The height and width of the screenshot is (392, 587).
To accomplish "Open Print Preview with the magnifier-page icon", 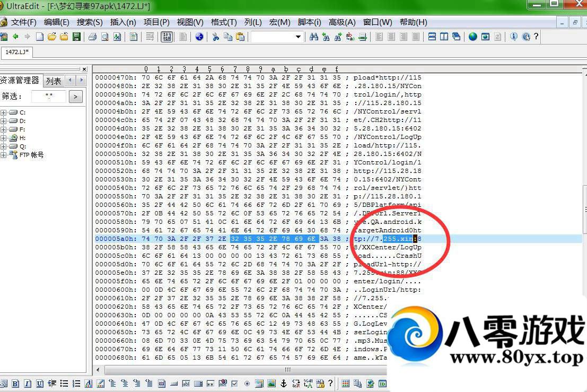I will pyautogui.click(x=105, y=37).
